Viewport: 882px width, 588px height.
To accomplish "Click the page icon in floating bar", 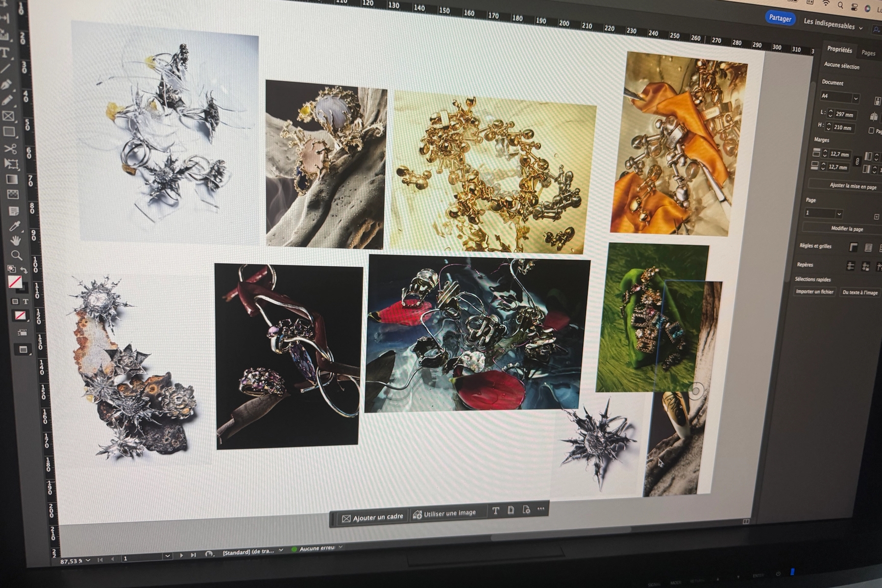I will click(511, 510).
